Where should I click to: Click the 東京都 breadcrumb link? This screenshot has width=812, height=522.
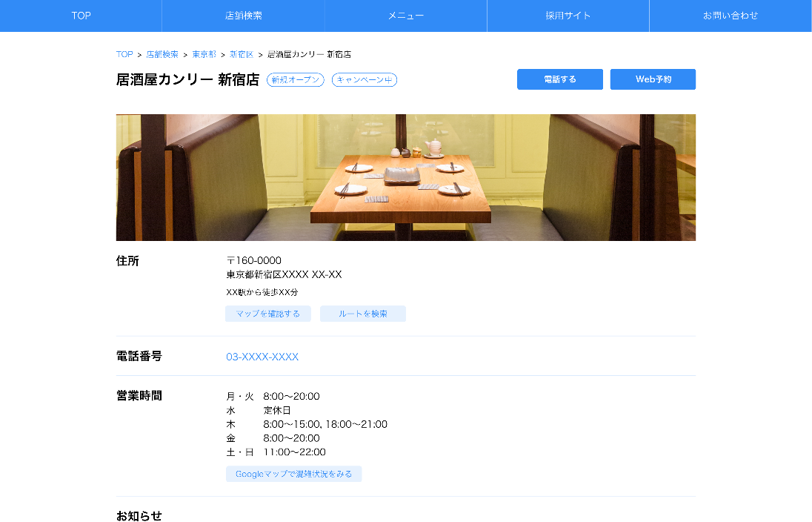204,55
